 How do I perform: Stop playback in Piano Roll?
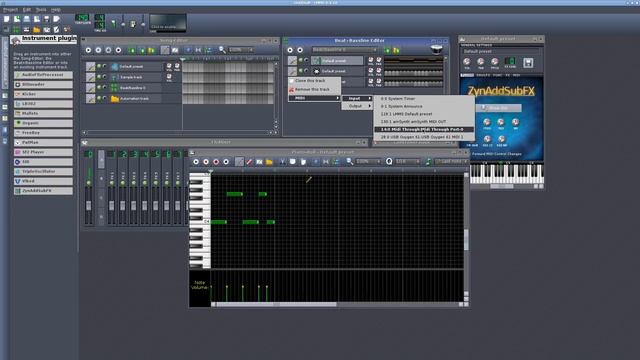pos(226,162)
